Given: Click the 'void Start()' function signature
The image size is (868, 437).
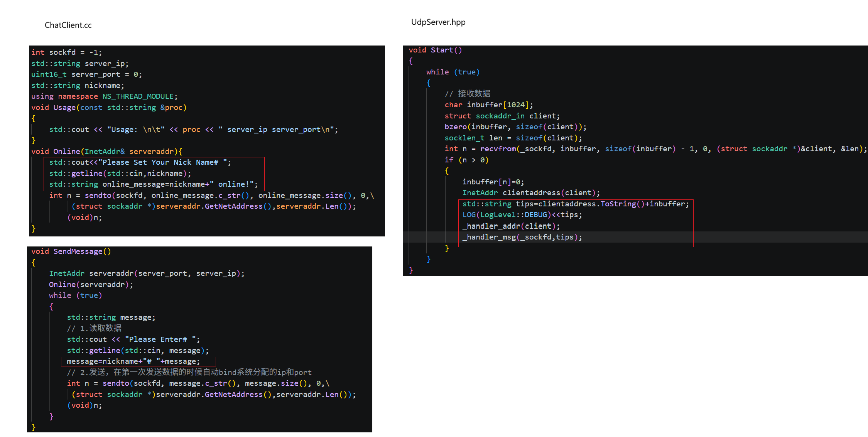Looking at the screenshot, I should (x=436, y=50).
